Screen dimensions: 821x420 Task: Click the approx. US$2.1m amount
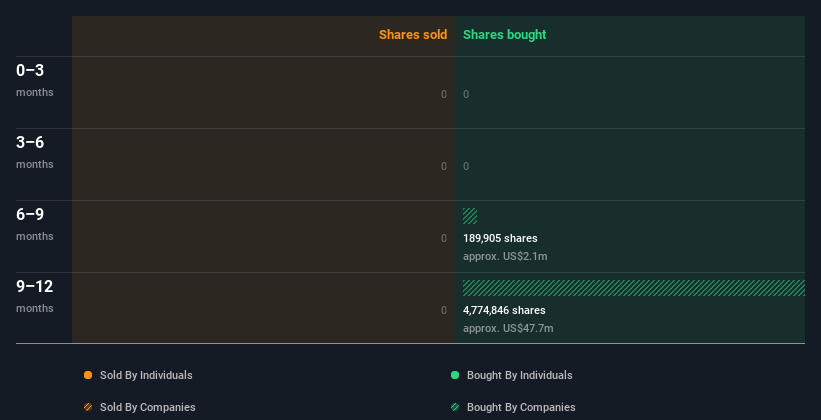[505, 256]
